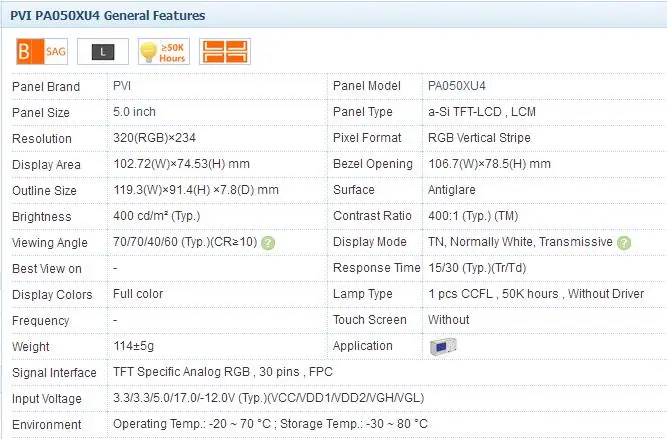Click the PVI PA050XU4 General Features heading
Image resolution: width=667 pixels, height=439 pixels.
(x=108, y=16)
